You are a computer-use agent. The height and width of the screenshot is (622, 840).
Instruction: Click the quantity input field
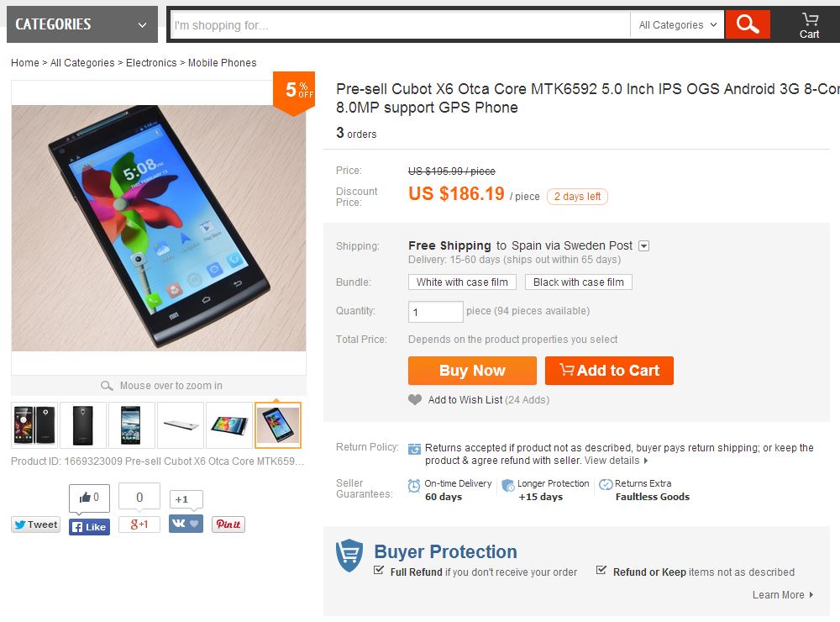pos(435,312)
